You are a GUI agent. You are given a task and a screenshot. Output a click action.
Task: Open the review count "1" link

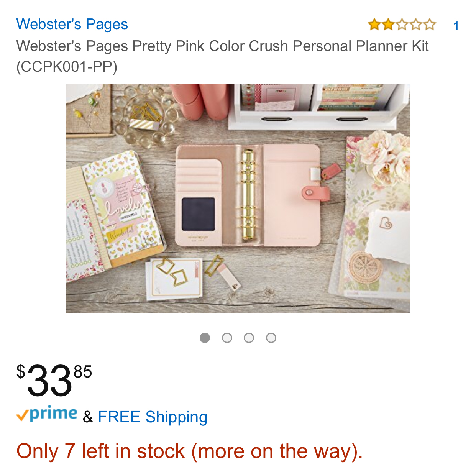[456, 26]
